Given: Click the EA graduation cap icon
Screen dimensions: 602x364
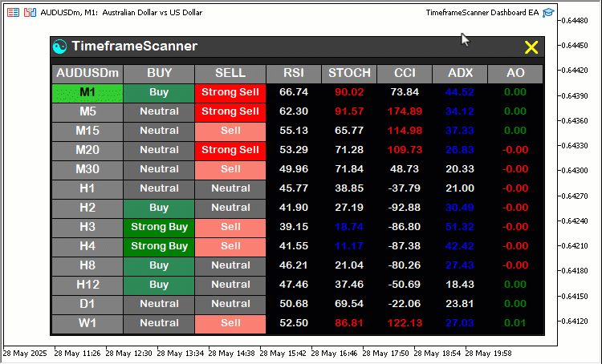Looking at the screenshot, I should [548, 13].
